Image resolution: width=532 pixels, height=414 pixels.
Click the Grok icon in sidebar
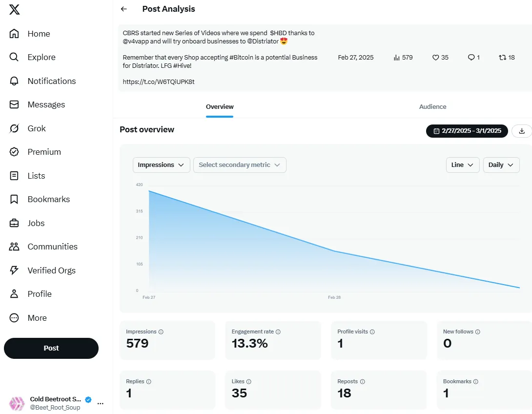[14, 128]
